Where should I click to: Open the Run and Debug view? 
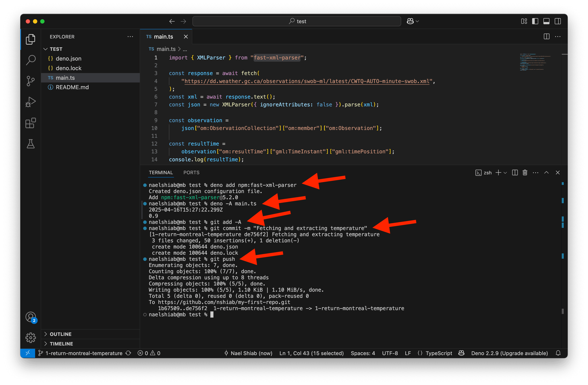30,102
